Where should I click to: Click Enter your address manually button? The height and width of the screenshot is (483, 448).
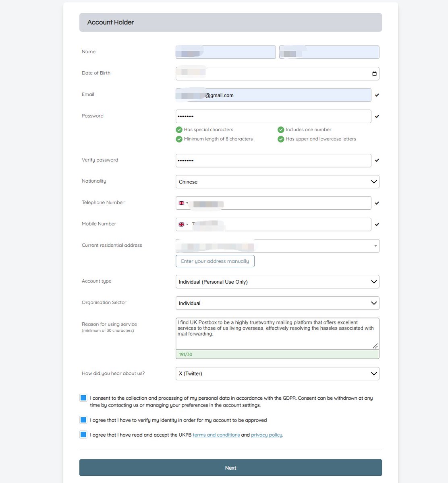[x=215, y=261]
